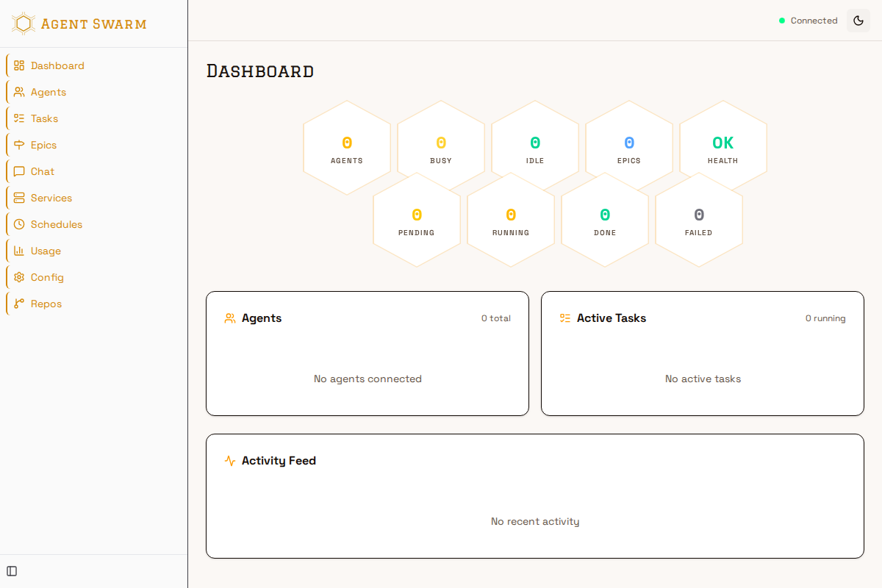Screen dimensions: 882x588
Task: Select the Health OK hexagon
Action: coord(723,148)
